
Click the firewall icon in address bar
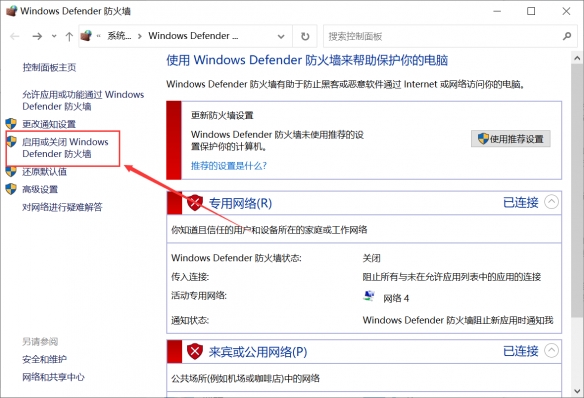[86, 36]
